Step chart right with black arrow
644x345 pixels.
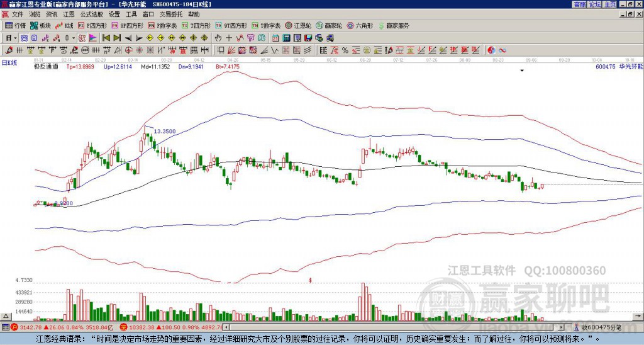(139, 38)
